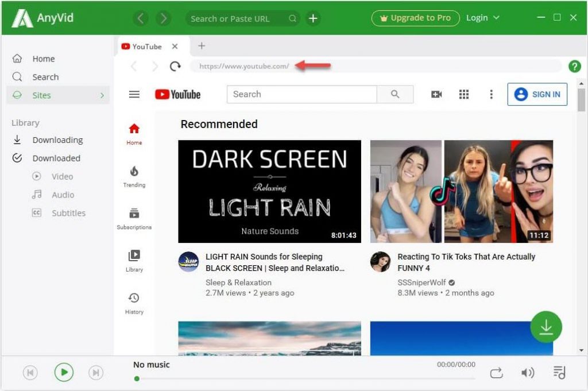Click the next track button
Image resolution: width=588 pixels, height=391 pixels.
[96, 373]
